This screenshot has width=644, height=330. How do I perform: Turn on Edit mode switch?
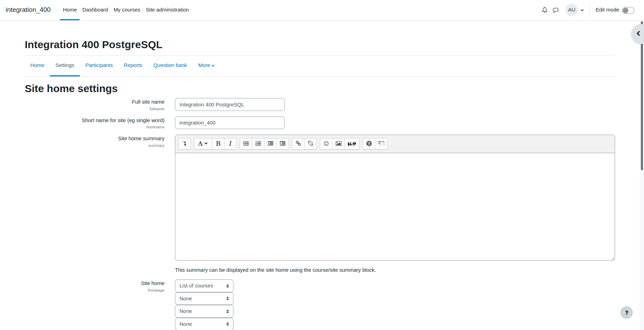pyautogui.click(x=628, y=10)
